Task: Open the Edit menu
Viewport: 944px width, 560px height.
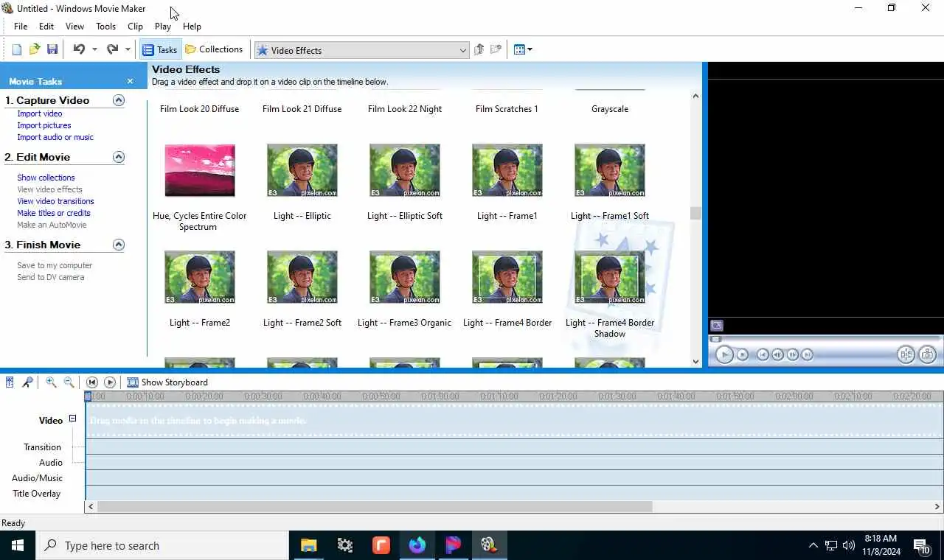Action: coord(46,26)
